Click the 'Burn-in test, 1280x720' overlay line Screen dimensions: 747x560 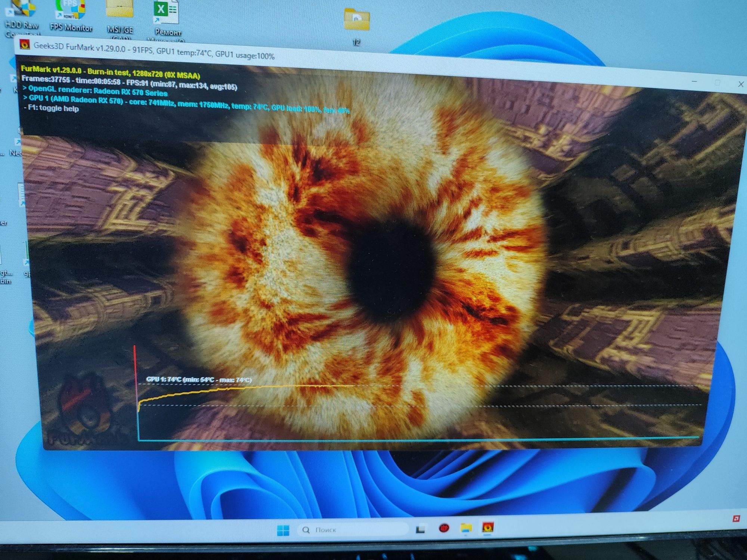pos(110,72)
